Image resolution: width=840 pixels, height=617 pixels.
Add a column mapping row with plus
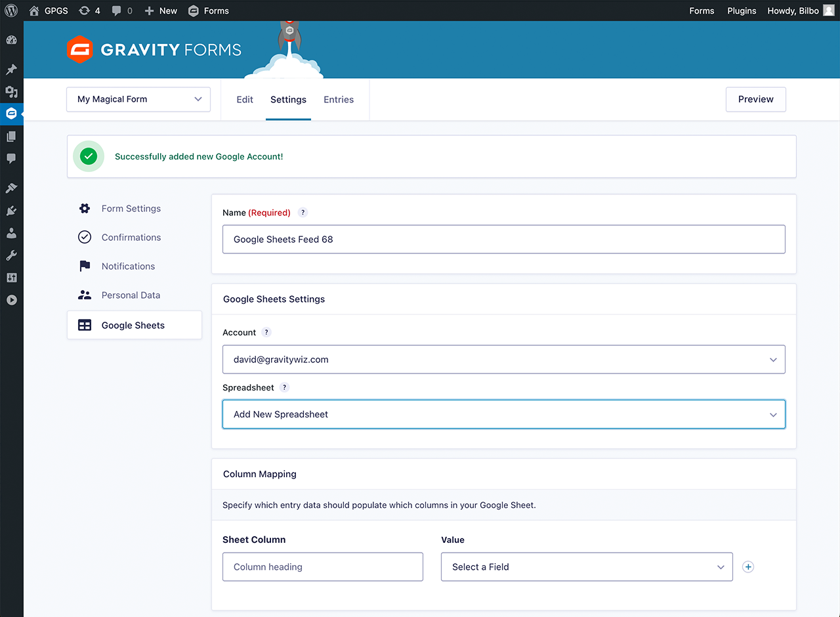747,566
